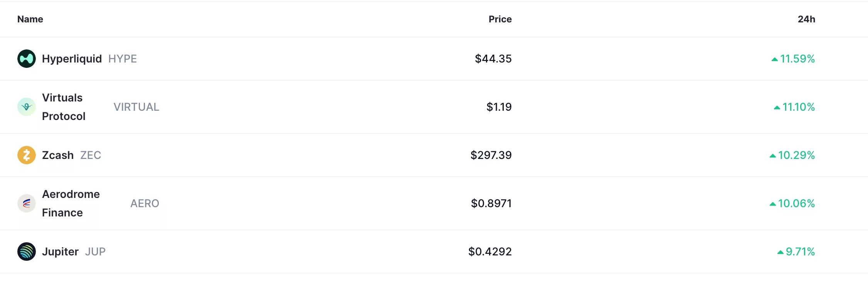Click the Virtuals Protocol logo

(x=26, y=107)
